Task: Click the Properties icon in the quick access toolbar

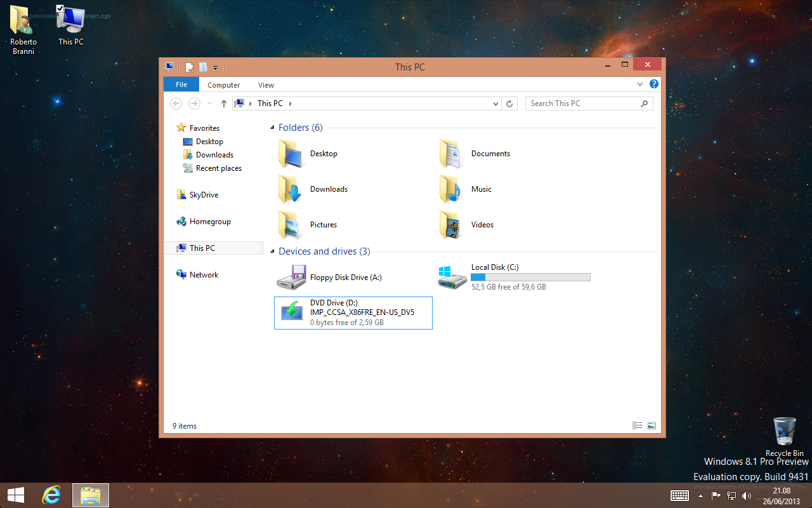Action: coord(189,67)
